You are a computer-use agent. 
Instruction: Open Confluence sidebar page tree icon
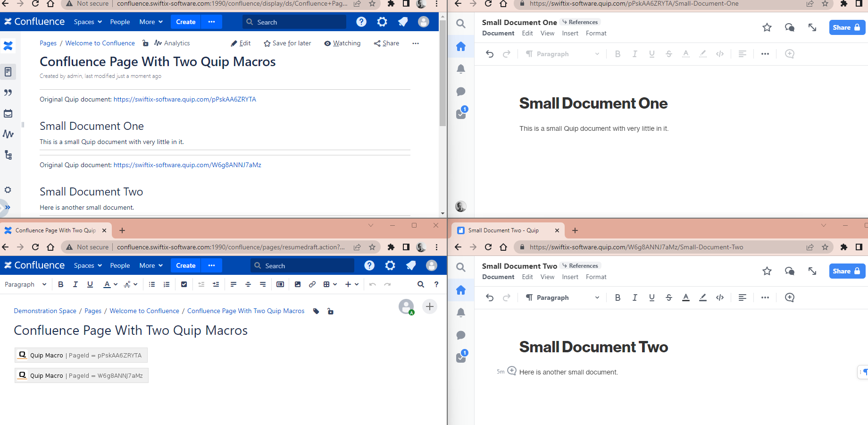[x=8, y=155]
